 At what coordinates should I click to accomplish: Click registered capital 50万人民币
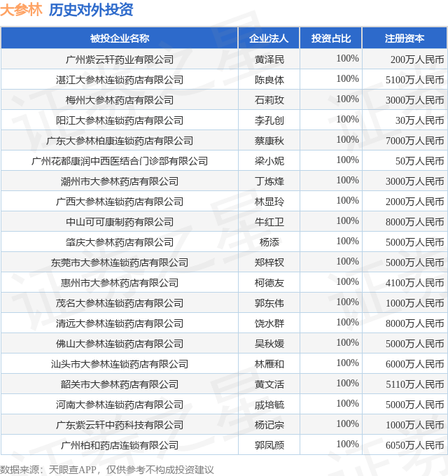(419, 161)
